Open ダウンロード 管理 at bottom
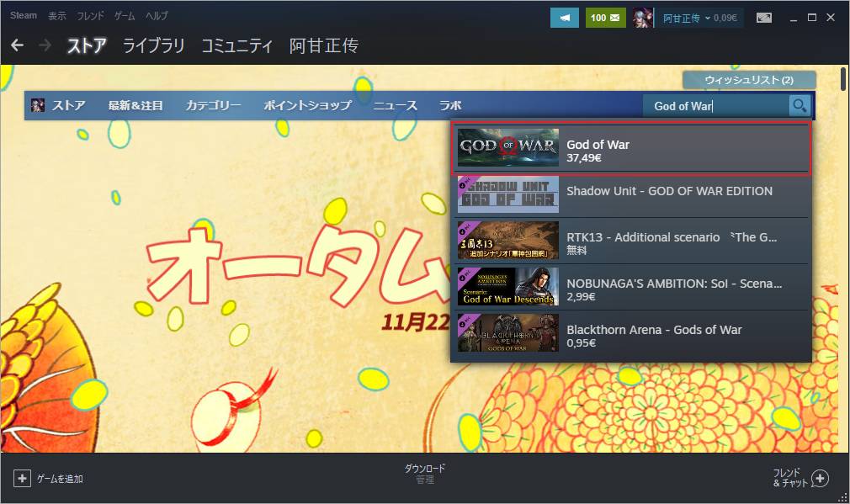The width and height of the screenshot is (850, 504). [425, 474]
